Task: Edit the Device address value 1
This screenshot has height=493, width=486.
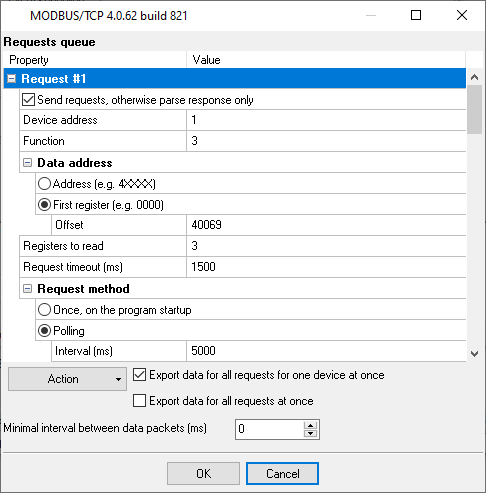Action: pos(326,120)
